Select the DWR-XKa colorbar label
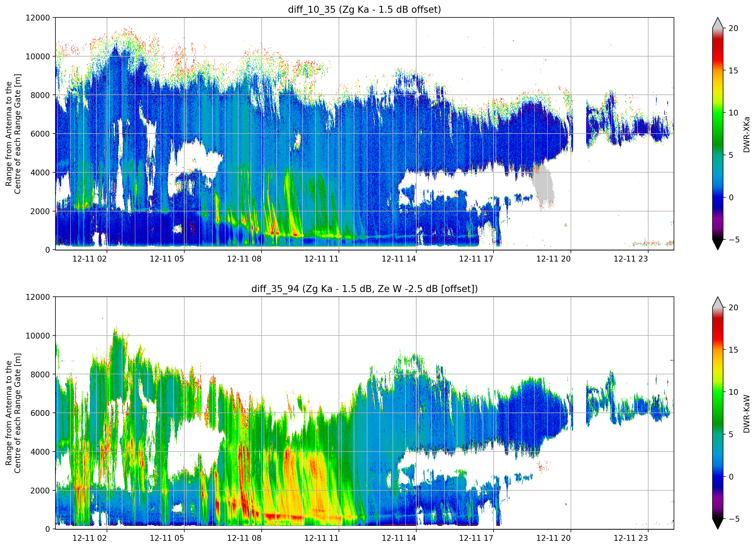Viewport: 756px width, 548px height. click(746, 134)
